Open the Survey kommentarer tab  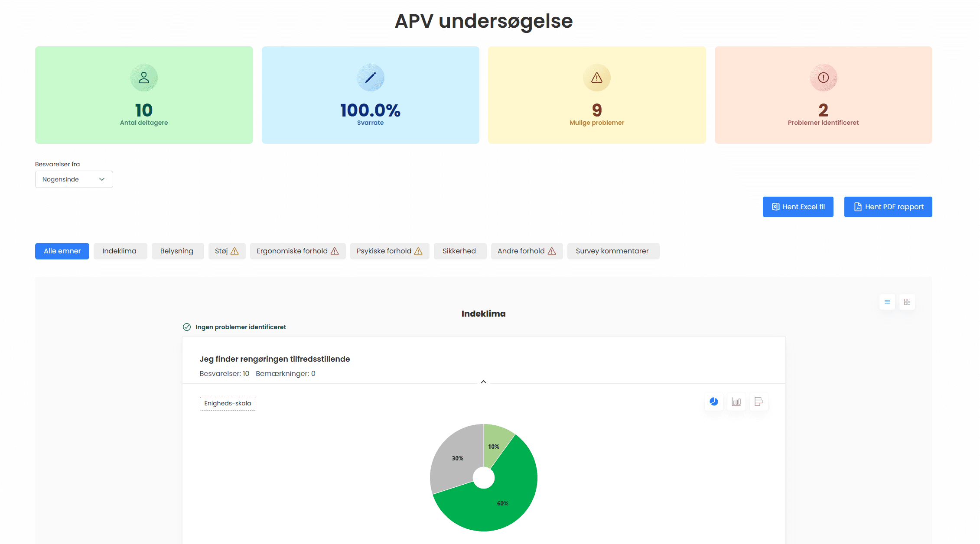click(x=613, y=251)
